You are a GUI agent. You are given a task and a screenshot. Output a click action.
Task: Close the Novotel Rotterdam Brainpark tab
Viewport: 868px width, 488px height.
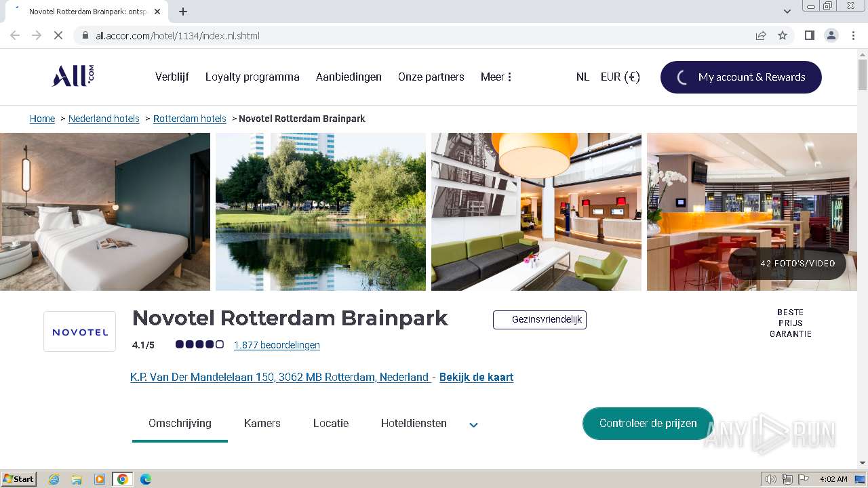coord(157,12)
